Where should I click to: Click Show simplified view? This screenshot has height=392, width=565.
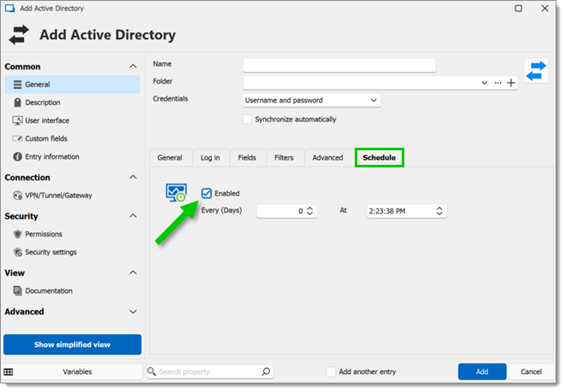(73, 344)
